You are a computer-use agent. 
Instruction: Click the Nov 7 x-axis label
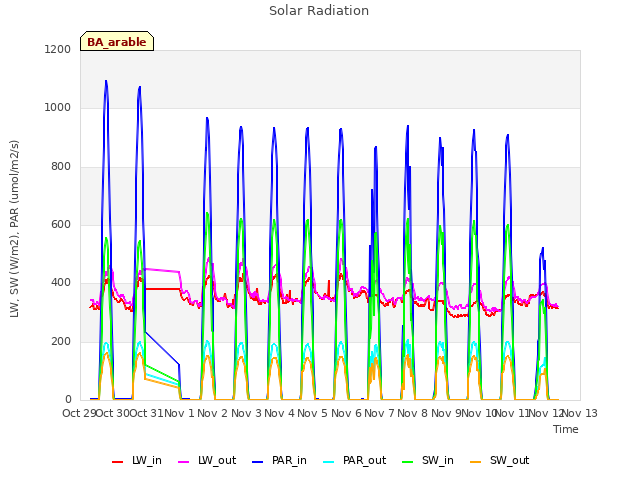(x=379, y=413)
